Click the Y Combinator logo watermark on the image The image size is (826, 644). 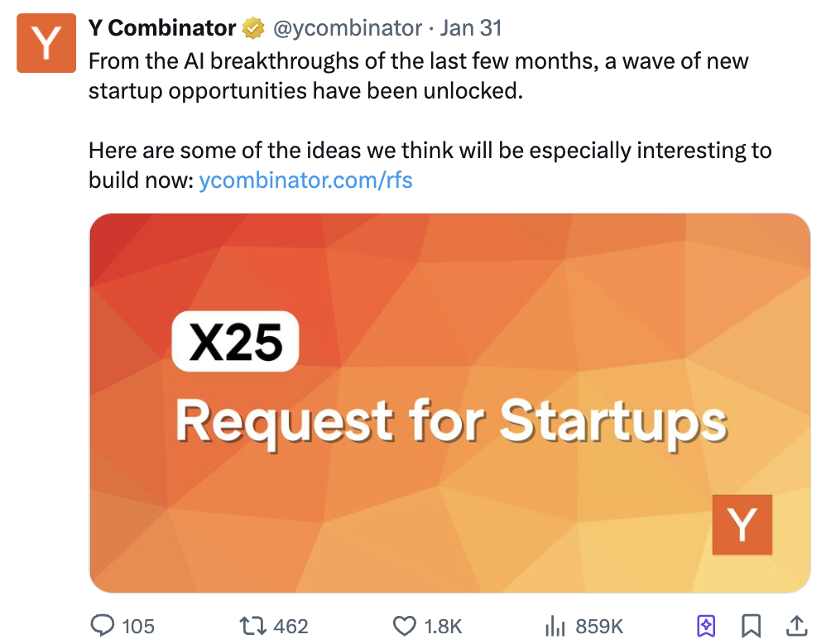(x=742, y=525)
